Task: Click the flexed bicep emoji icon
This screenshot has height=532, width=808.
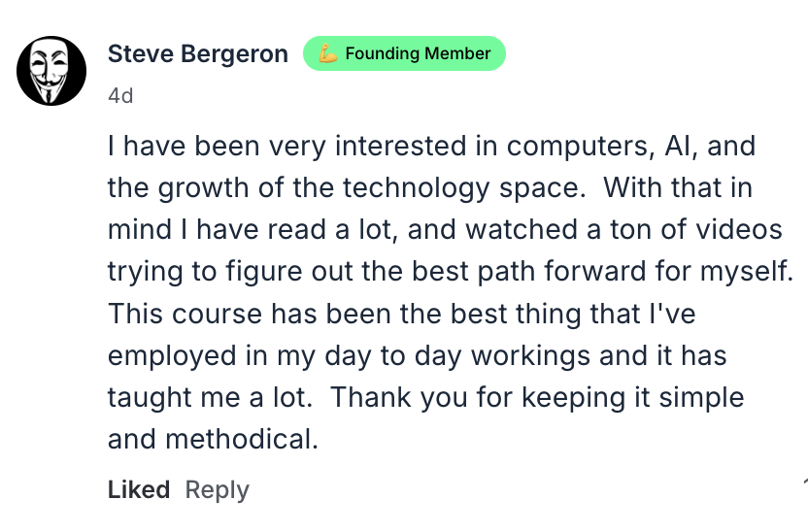Action: point(329,53)
